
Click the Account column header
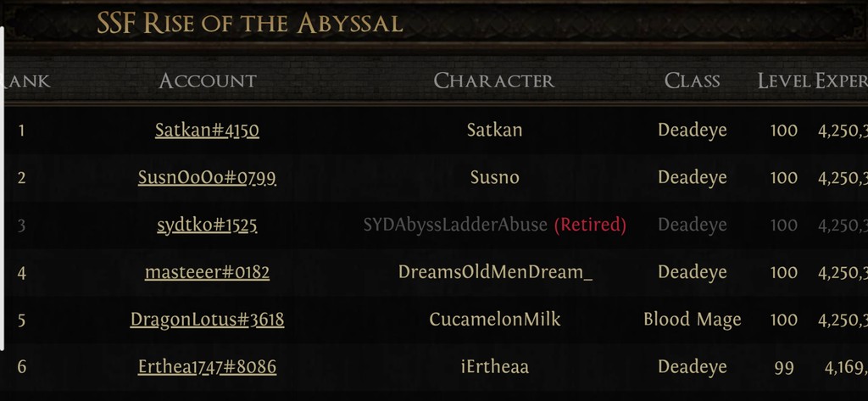pyautogui.click(x=207, y=81)
